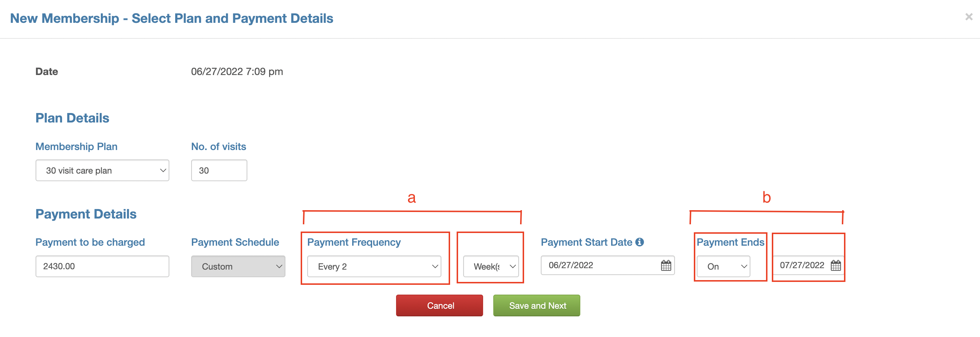Open the Payment Ends On dropdown
Screen dimensions: 980x337
pyautogui.click(x=723, y=266)
